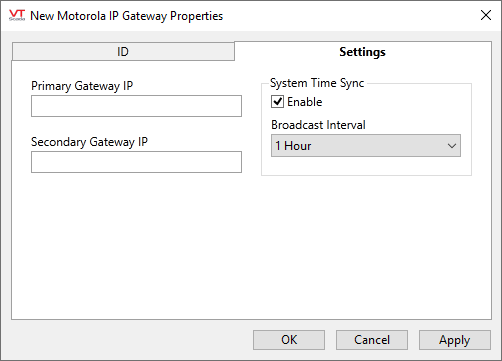Screen dimensions: 502x361
Task: Click the dialog title bar text
Action: tap(126, 16)
